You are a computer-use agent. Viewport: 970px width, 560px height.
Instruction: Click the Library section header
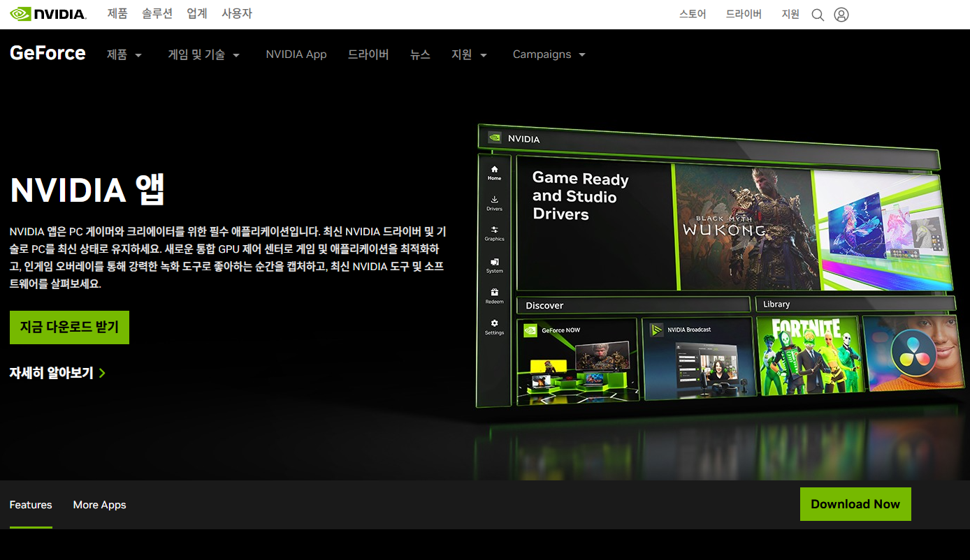(x=855, y=304)
